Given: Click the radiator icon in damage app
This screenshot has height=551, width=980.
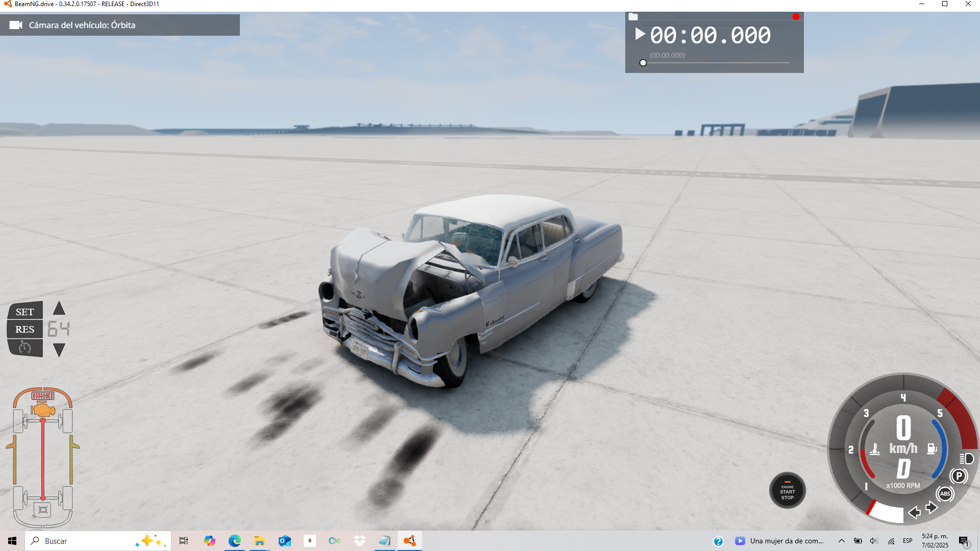Looking at the screenshot, I should click(43, 395).
